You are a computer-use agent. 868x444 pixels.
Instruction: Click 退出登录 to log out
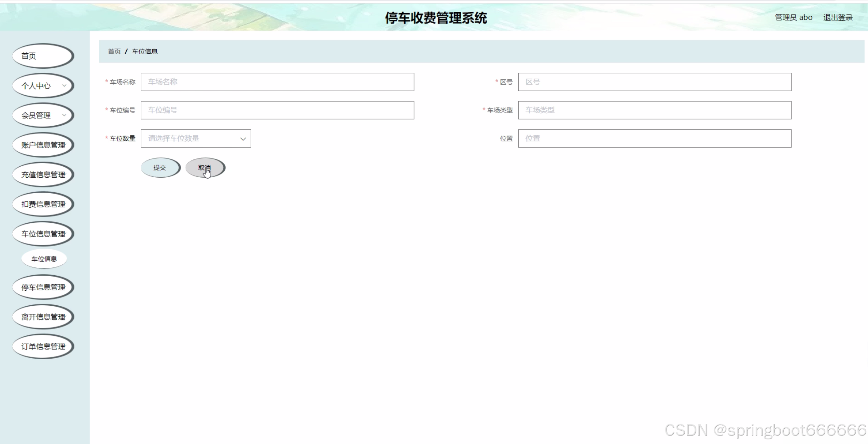[838, 17]
